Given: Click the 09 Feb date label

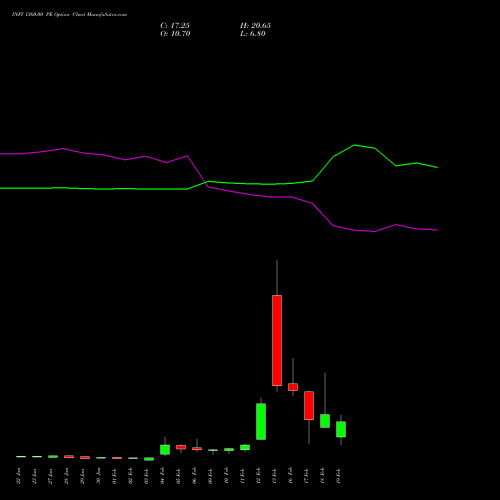Looking at the screenshot, I should [210, 476].
